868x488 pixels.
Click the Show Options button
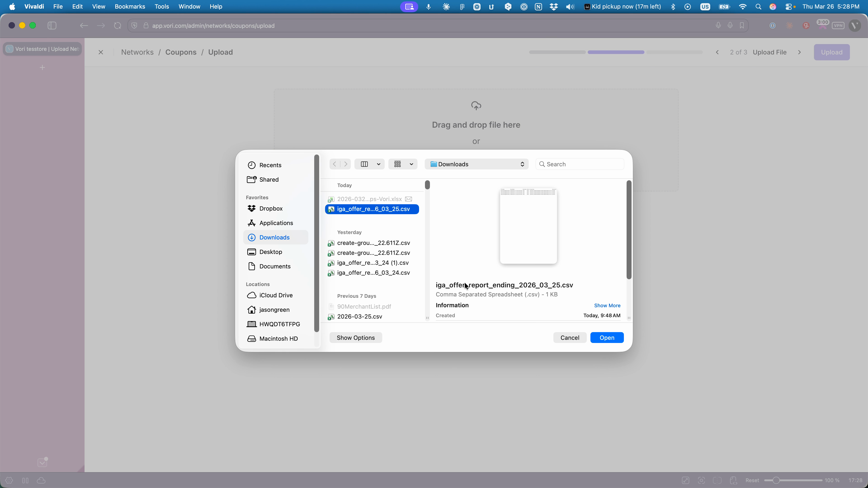click(356, 338)
